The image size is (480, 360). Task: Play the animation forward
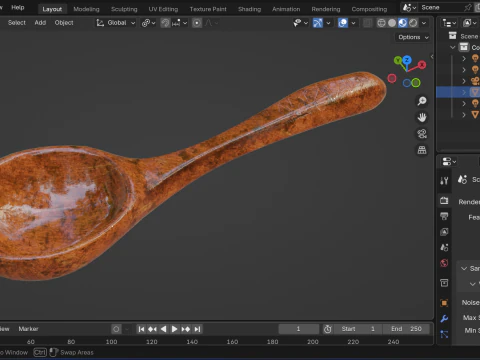[174, 329]
